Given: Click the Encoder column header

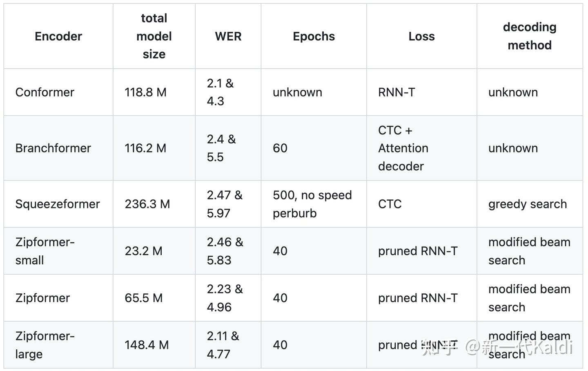Looking at the screenshot, I should [58, 36].
